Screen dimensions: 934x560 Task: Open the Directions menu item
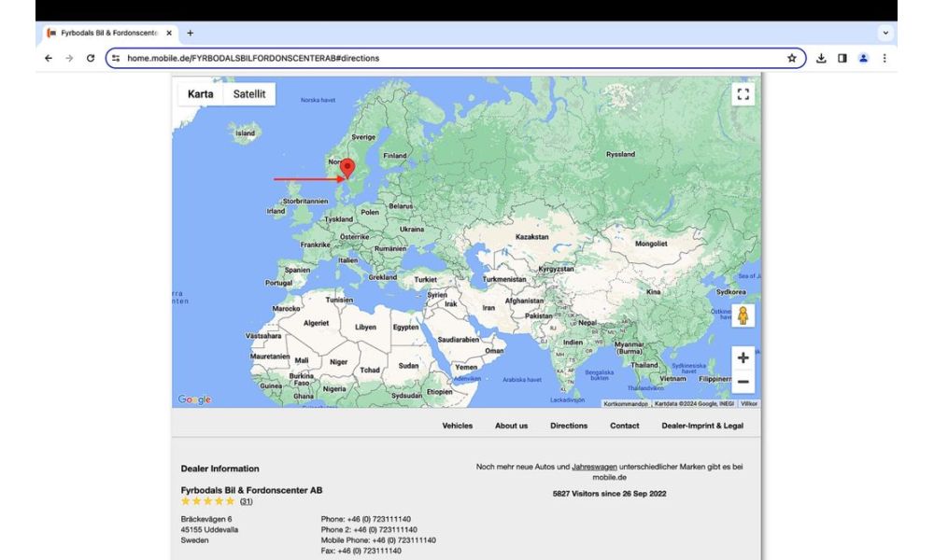569,426
